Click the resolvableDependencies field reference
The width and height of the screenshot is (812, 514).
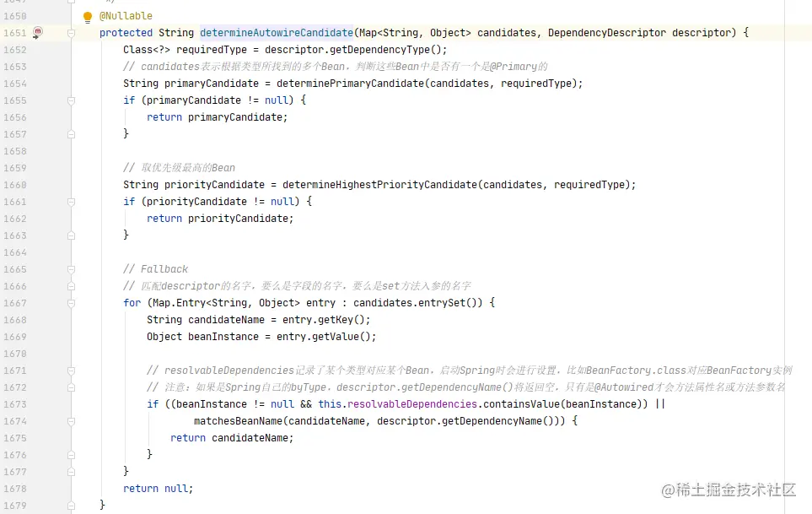409,404
